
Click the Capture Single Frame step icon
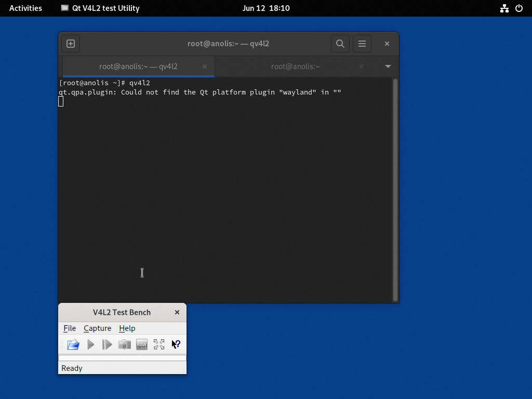[107, 344]
